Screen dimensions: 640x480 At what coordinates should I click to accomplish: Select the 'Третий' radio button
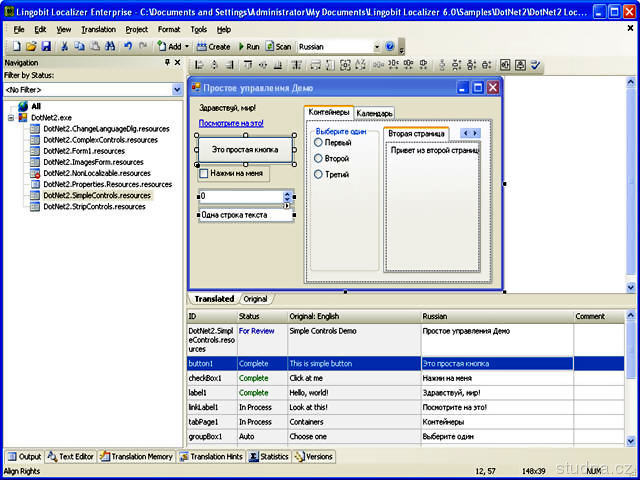[x=319, y=174]
